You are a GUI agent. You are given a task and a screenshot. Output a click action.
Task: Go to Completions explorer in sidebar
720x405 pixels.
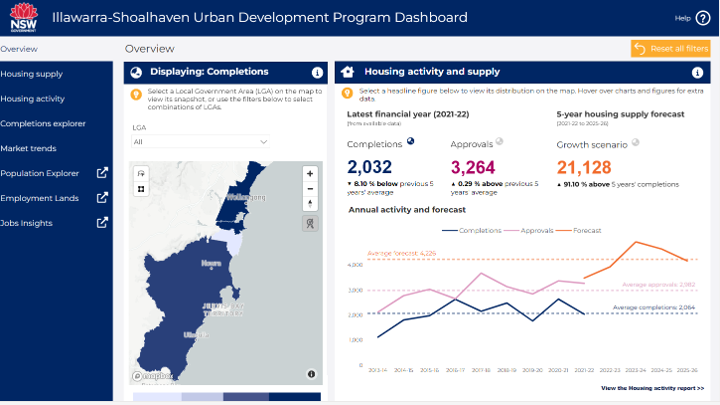43,124
